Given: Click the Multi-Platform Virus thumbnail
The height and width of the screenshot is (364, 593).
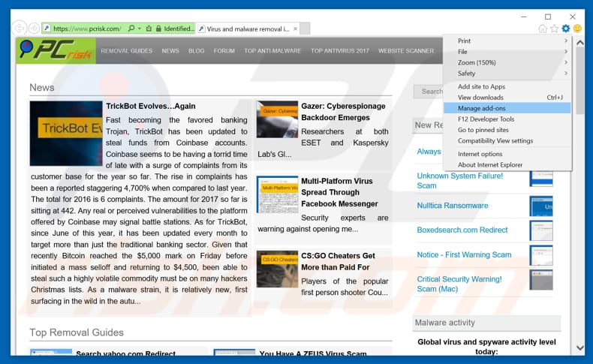Looking at the screenshot, I should (277, 194).
